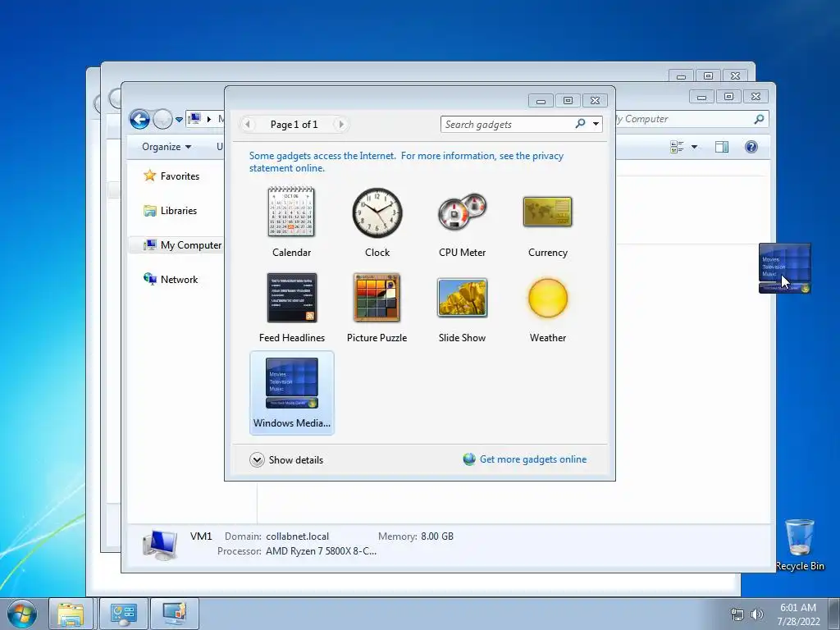The height and width of the screenshot is (630, 840).
Task: Click Explorer Back button
Action: [x=139, y=119]
